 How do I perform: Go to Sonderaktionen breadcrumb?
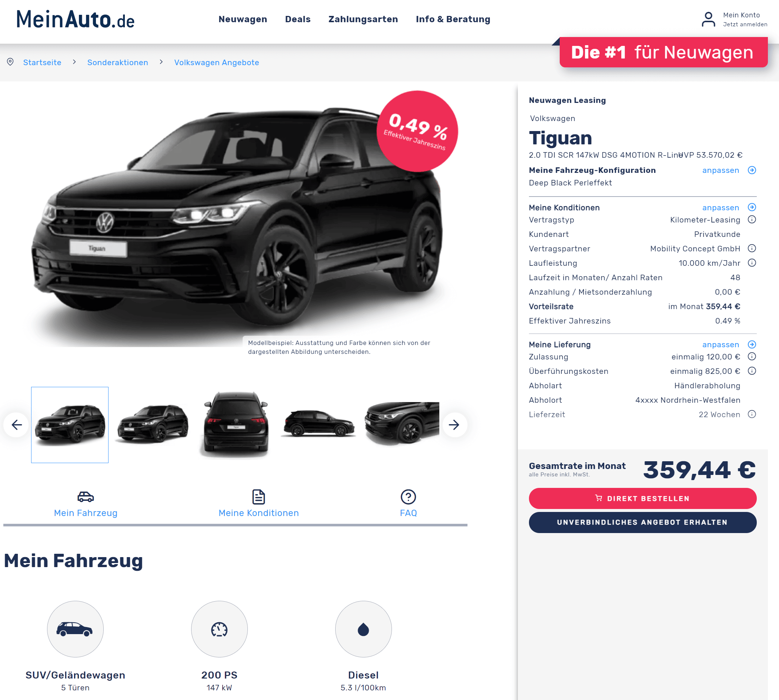(117, 62)
